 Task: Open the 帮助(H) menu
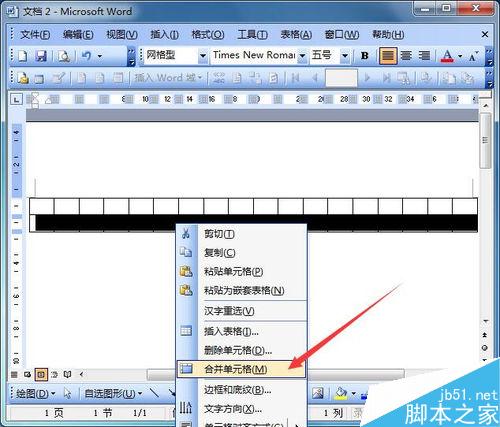[x=388, y=34]
